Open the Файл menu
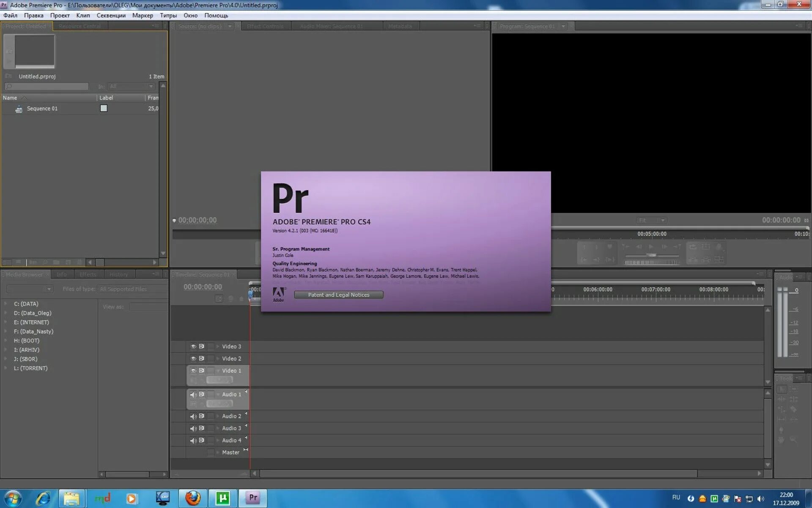This screenshot has height=508, width=812. click(11, 15)
